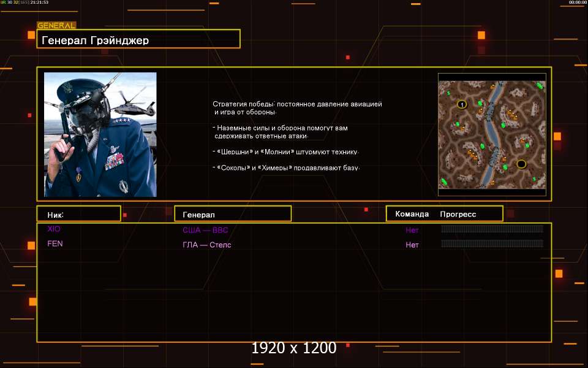Click the 'Стратегия победы' strategy text line
The image size is (588, 368).
[297, 104]
